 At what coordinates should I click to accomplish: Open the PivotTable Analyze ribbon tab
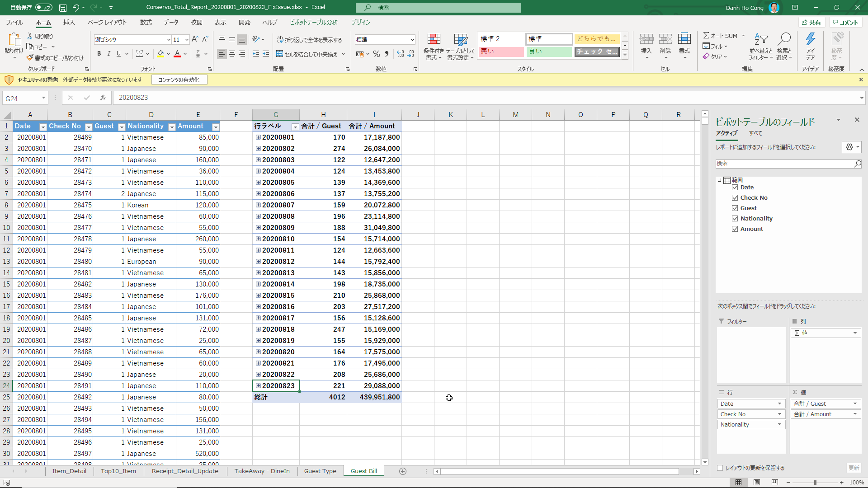point(314,22)
